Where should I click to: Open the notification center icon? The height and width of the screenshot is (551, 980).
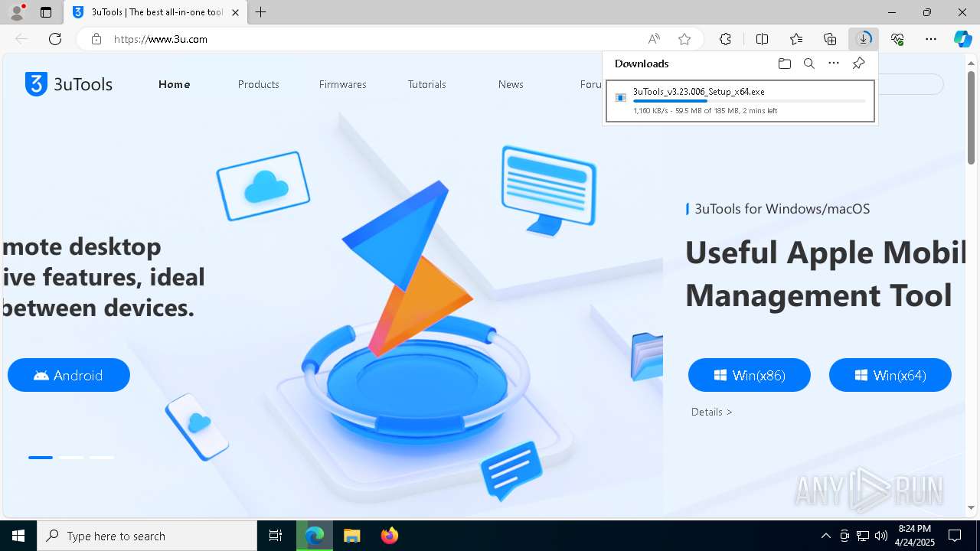click(x=955, y=536)
